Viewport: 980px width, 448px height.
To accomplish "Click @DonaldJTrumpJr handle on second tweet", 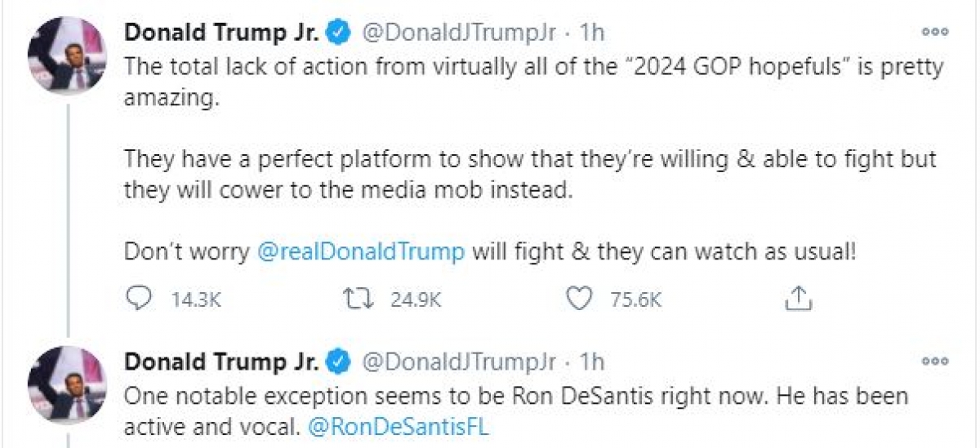I will tap(459, 362).
